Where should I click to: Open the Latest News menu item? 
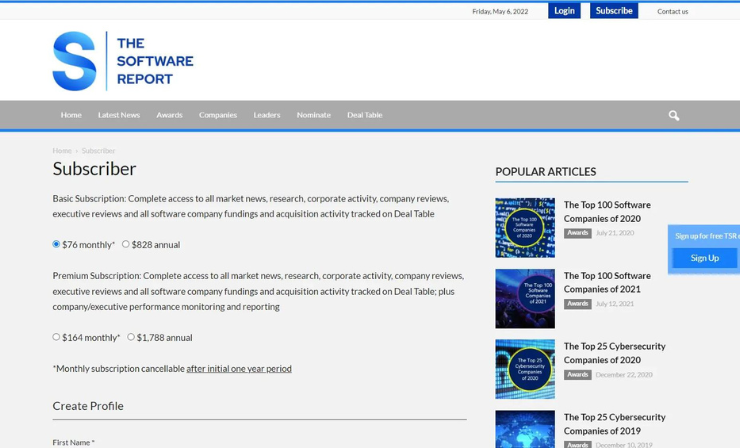pyautogui.click(x=119, y=115)
